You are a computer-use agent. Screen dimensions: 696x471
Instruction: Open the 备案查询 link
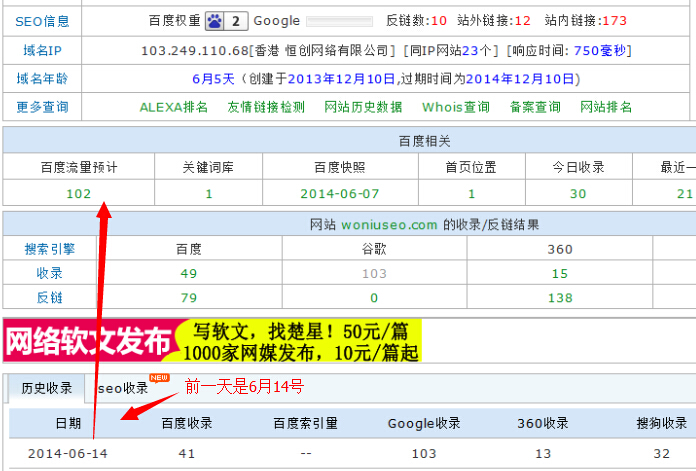pyautogui.click(x=535, y=107)
